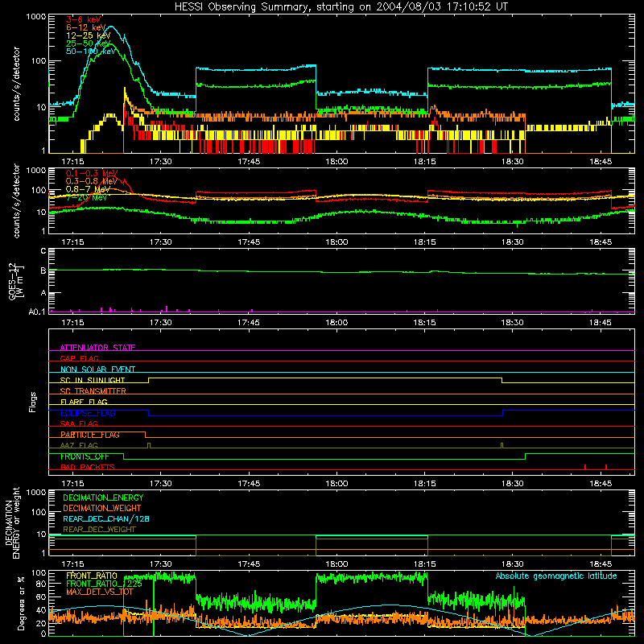The height and width of the screenshot is (644, 644).
Task: Click the A0.1 tick label on GOES panel
Action: [37, 312]
